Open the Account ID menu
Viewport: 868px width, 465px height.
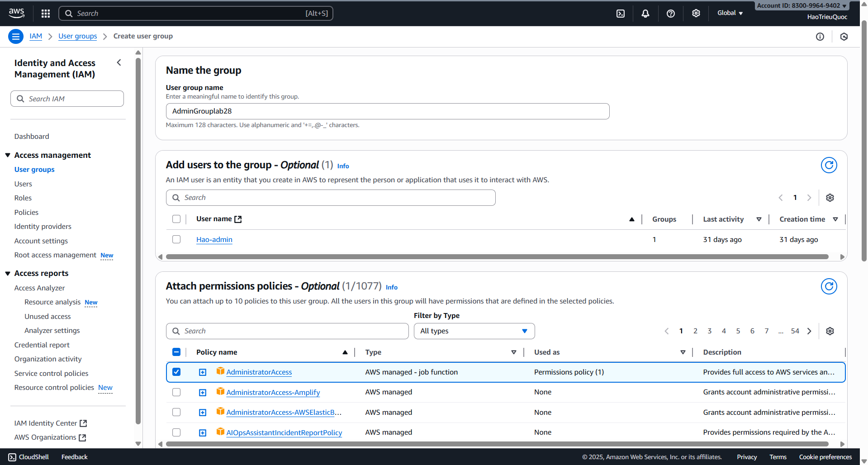(801, 5)
